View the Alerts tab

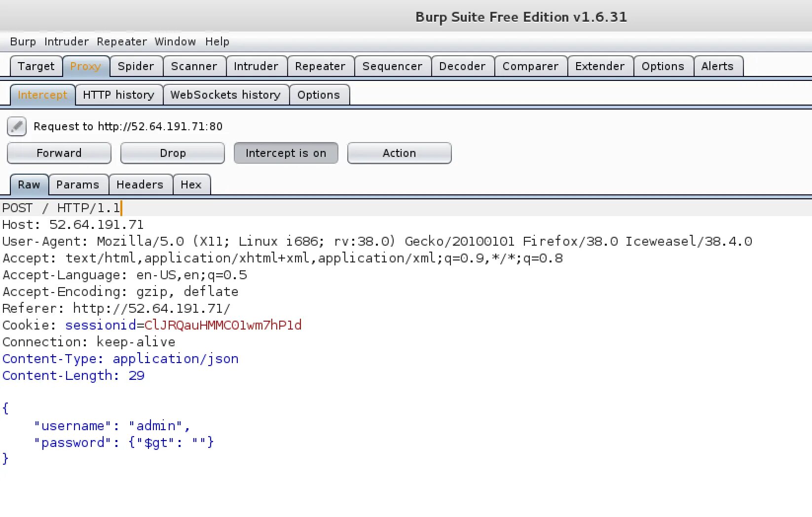(x=717, y=66)
